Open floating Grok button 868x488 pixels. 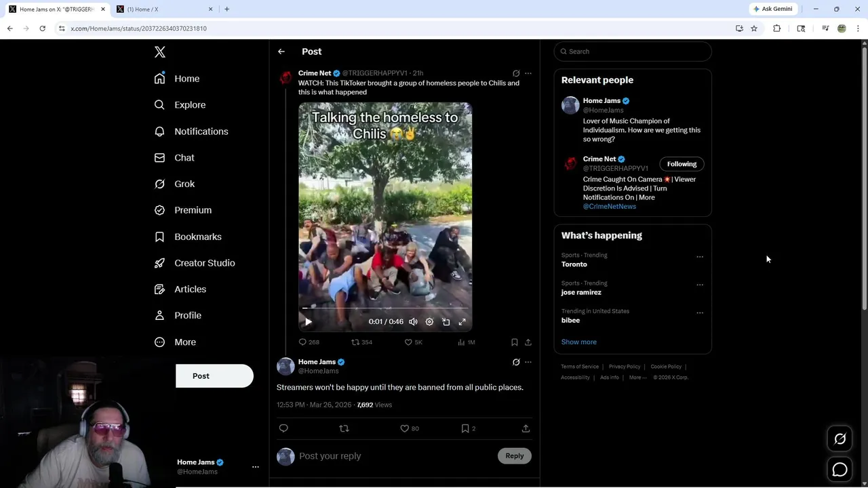840,439
